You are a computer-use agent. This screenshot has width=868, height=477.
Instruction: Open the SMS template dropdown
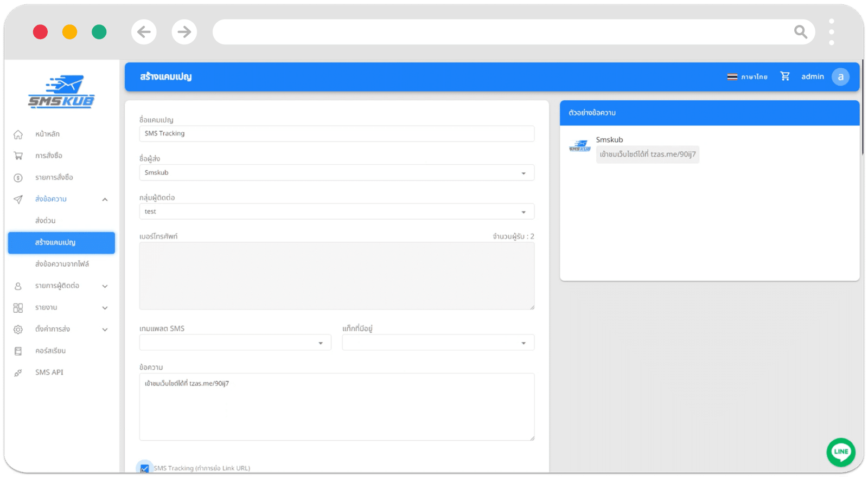click(235, 343)
